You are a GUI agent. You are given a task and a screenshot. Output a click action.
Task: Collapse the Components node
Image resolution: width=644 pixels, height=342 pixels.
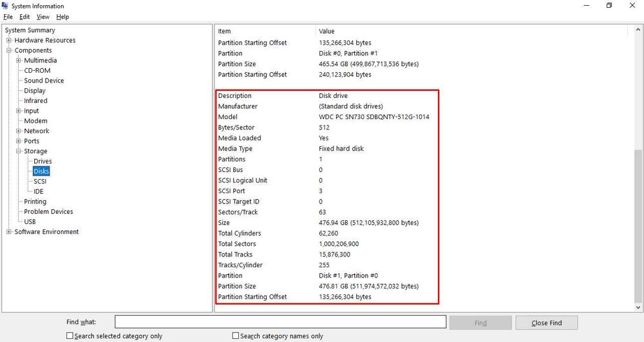click(x=8, y=50)
